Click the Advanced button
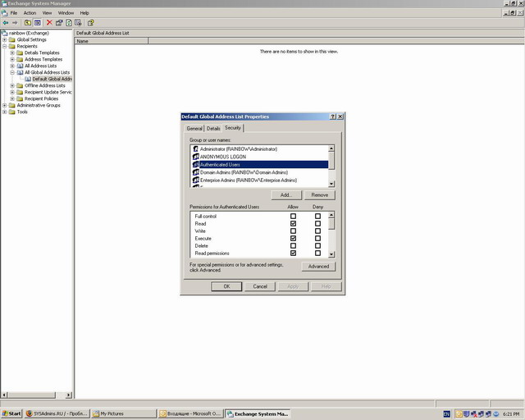The image size is (525, 420). pos(318,267)
